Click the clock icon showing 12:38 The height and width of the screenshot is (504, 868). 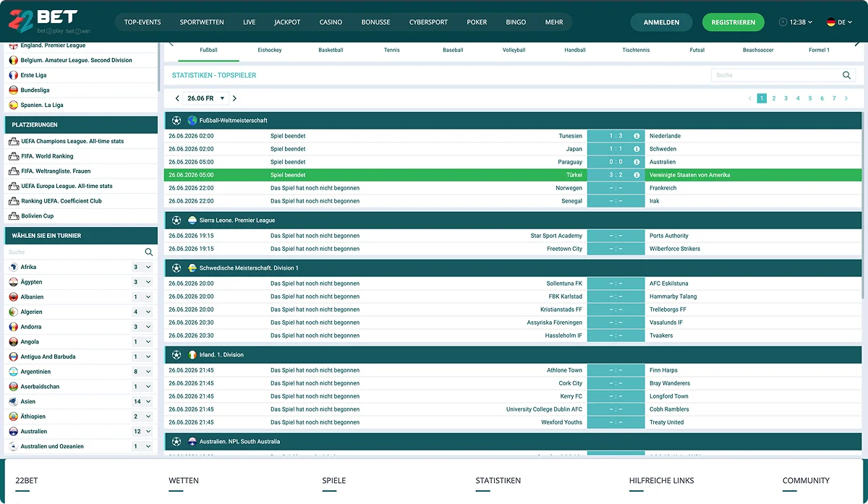783,22
